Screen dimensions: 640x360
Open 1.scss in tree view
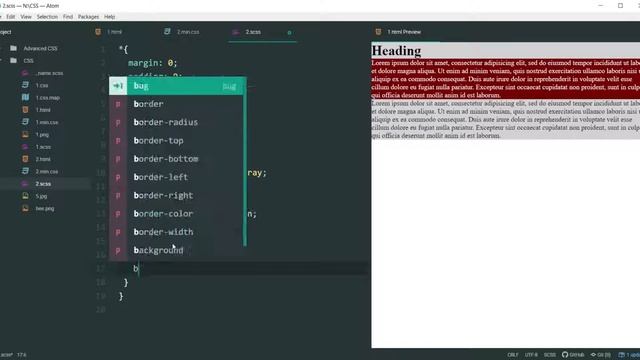click(x=43, y=147)
